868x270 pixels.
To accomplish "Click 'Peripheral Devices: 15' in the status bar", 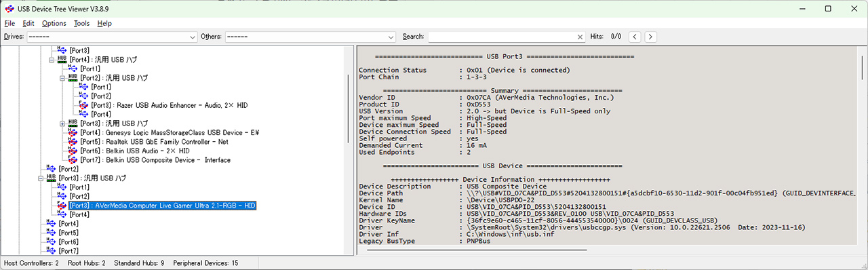I will pos(205,263).
